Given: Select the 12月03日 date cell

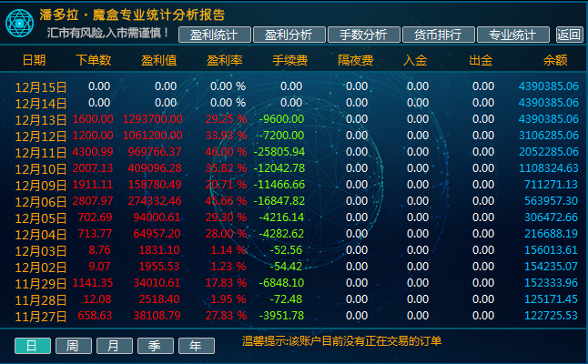Looking at the screenshot, I should pyautogui.click(x=40, y=251).
